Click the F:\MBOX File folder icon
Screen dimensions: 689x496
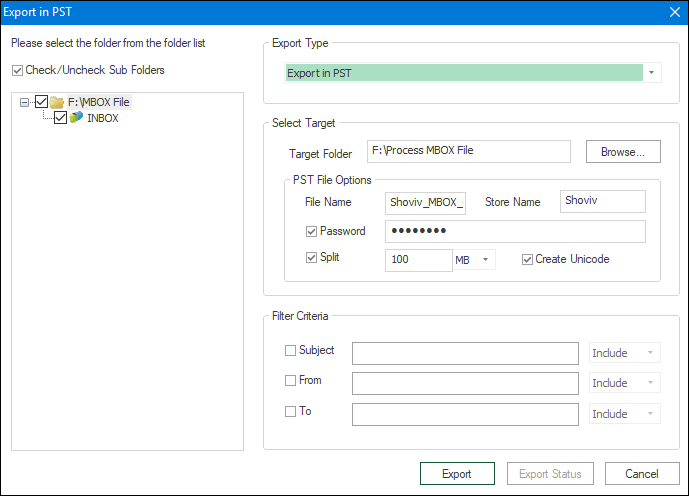click(57, 102)
